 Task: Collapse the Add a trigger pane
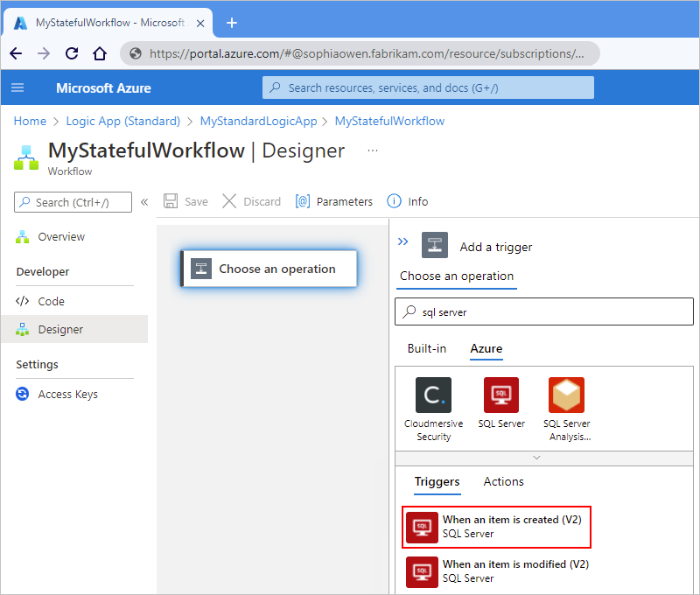(402, 241)
